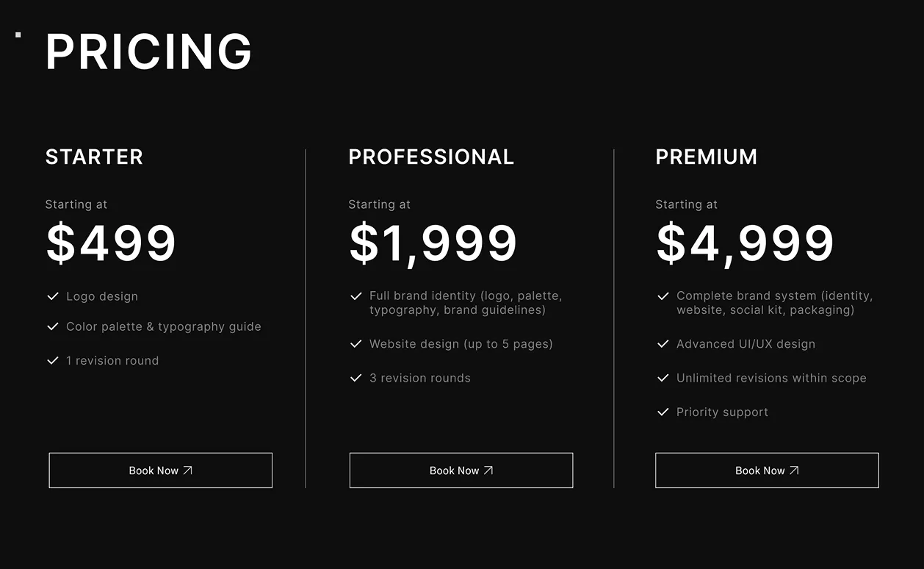This screenshot has height=569, width=924.
Task: Click the checkmark next to Unlimited revisions
Action: [x=663, y=378]
